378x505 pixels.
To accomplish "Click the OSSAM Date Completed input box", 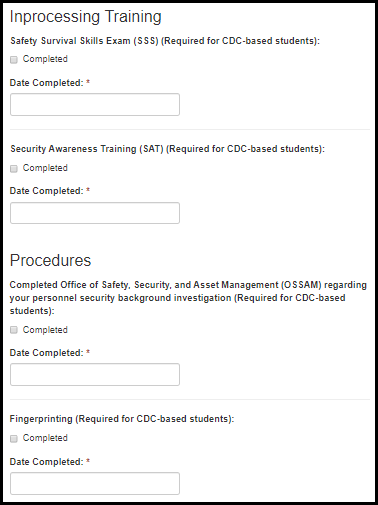I will coord(95,375).
